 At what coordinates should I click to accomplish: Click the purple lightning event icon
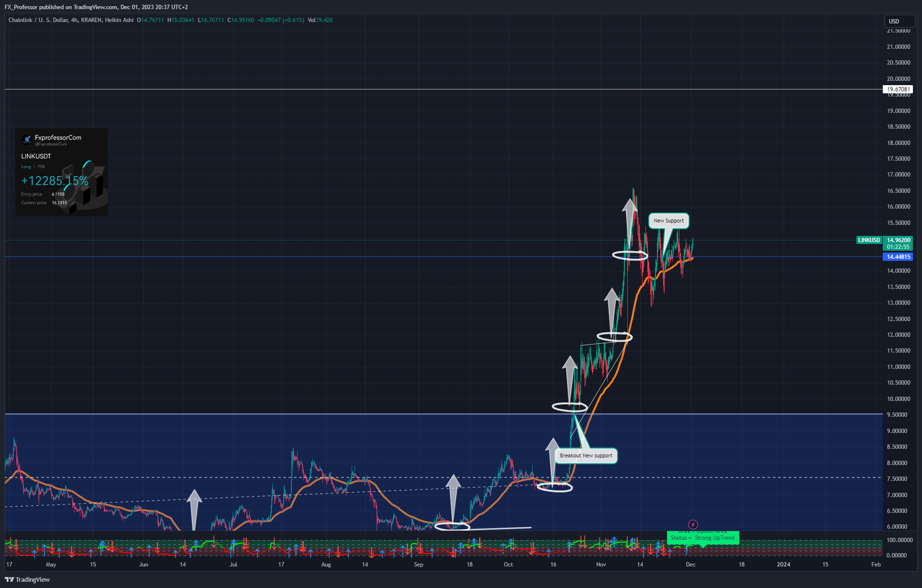(693, 524)
